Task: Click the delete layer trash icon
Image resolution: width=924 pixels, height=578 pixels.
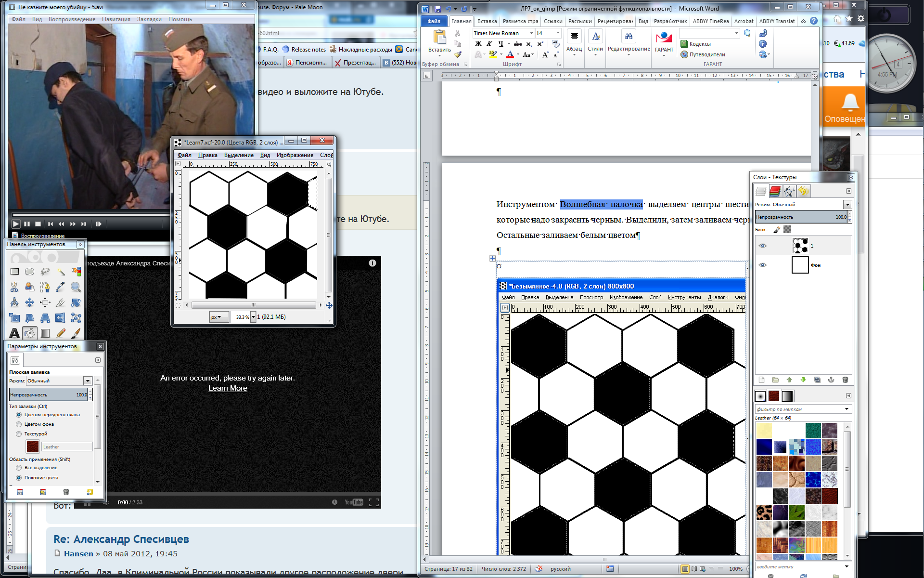Action: point(845,380)
